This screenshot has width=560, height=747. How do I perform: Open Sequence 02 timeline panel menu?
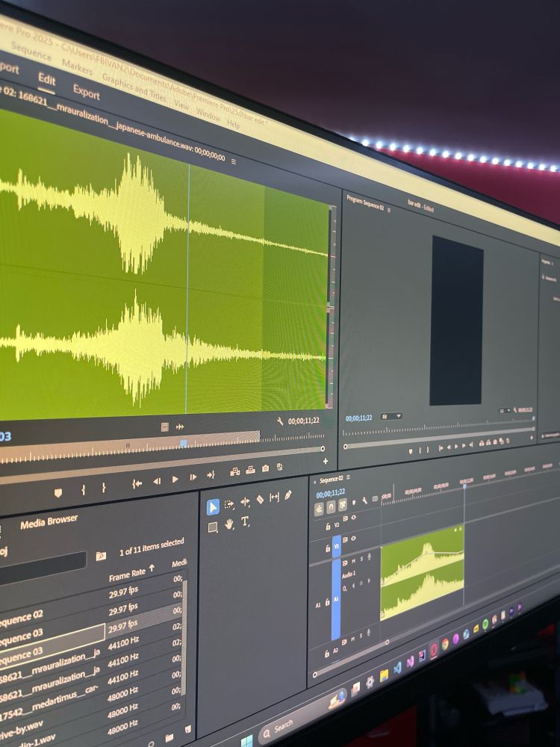click(349, 477)
